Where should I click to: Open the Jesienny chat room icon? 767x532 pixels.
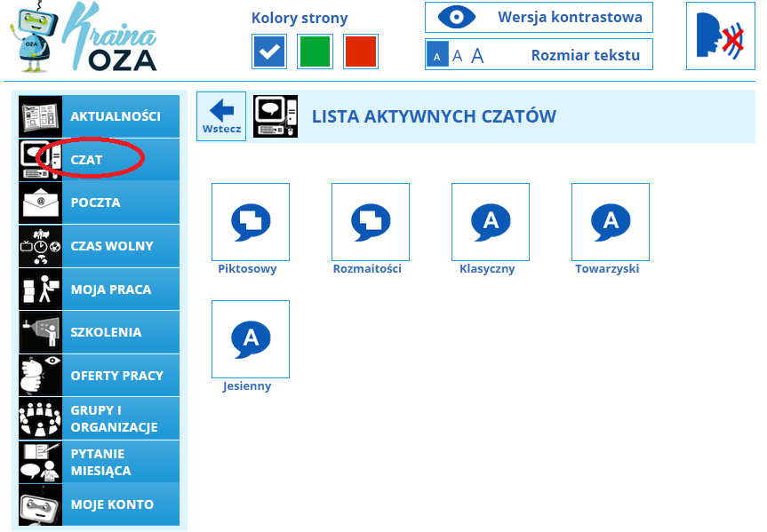(x=250, y=338)
